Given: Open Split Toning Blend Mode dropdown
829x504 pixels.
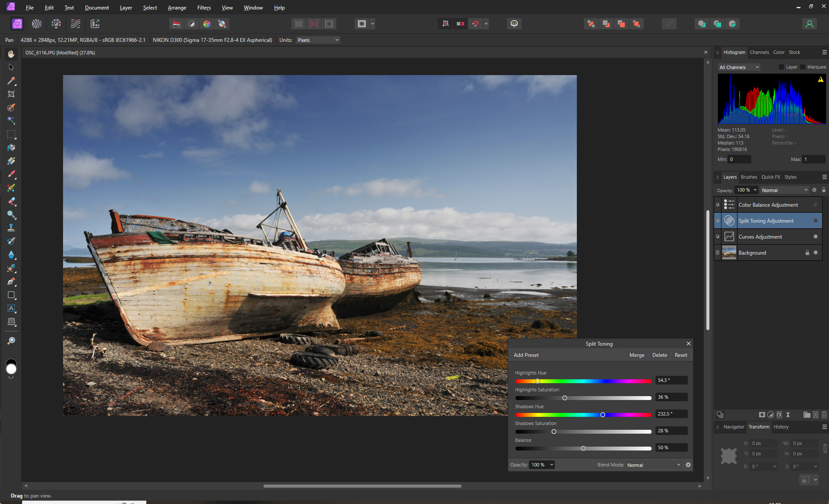Looking at the screenshot, I should click(654, 465).
